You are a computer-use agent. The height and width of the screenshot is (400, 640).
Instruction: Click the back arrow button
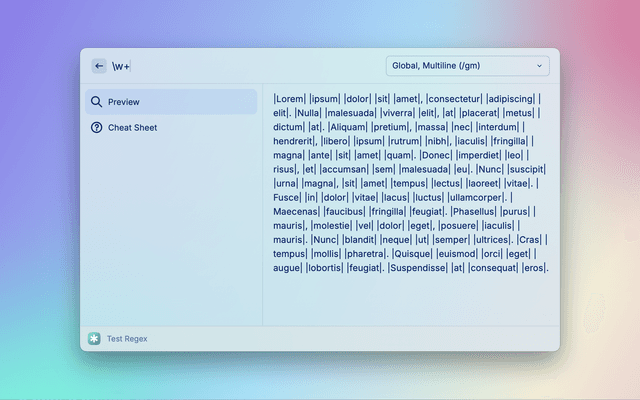[x=99, y=66]
